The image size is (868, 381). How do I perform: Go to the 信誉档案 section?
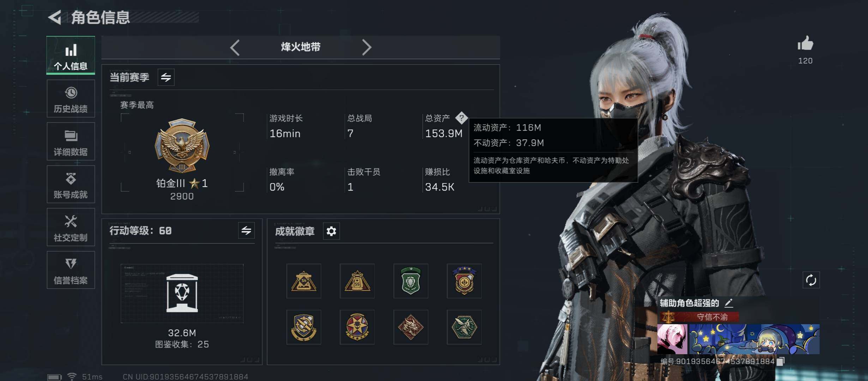pos(71,270)
